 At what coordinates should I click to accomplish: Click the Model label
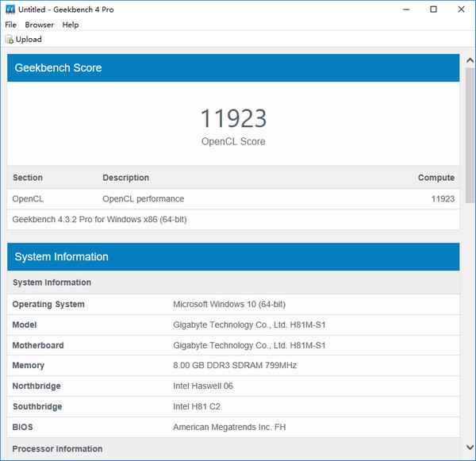point(25,325)
